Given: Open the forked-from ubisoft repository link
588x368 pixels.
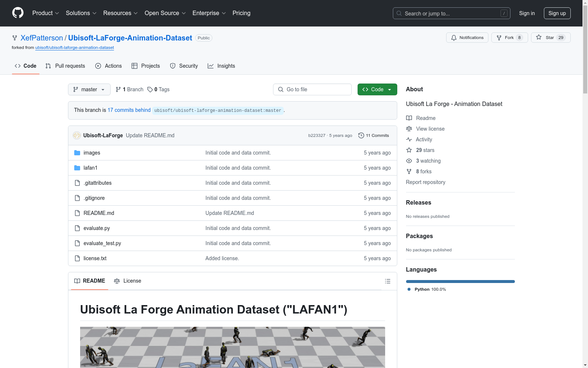Looking at the screenshot, I should [x=75, y=47].
